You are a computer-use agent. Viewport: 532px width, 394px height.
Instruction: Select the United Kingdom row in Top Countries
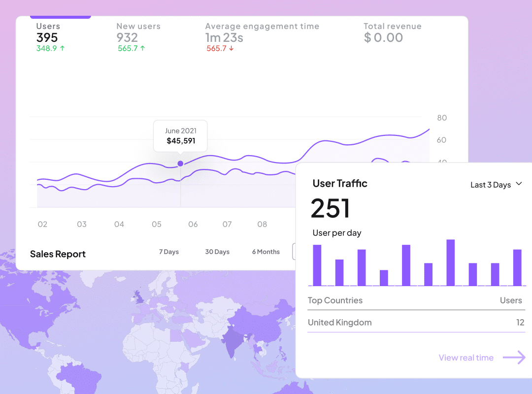tap(416, 323)
